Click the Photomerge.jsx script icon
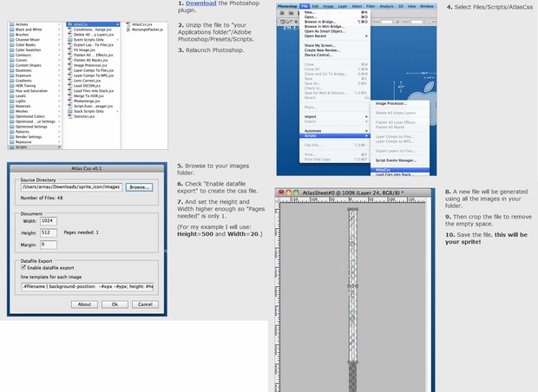Viewport: 538px width, 392px height. [70, 101]
